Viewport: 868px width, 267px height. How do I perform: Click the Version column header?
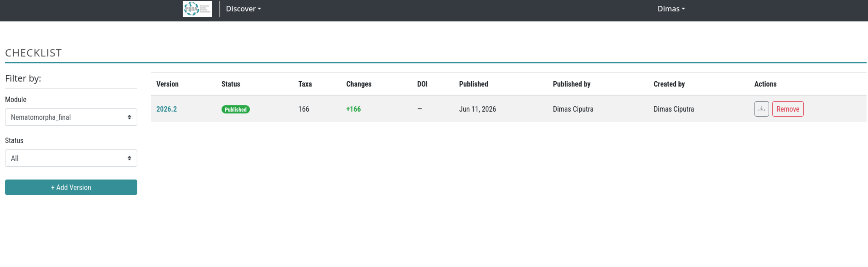(168, 84)
